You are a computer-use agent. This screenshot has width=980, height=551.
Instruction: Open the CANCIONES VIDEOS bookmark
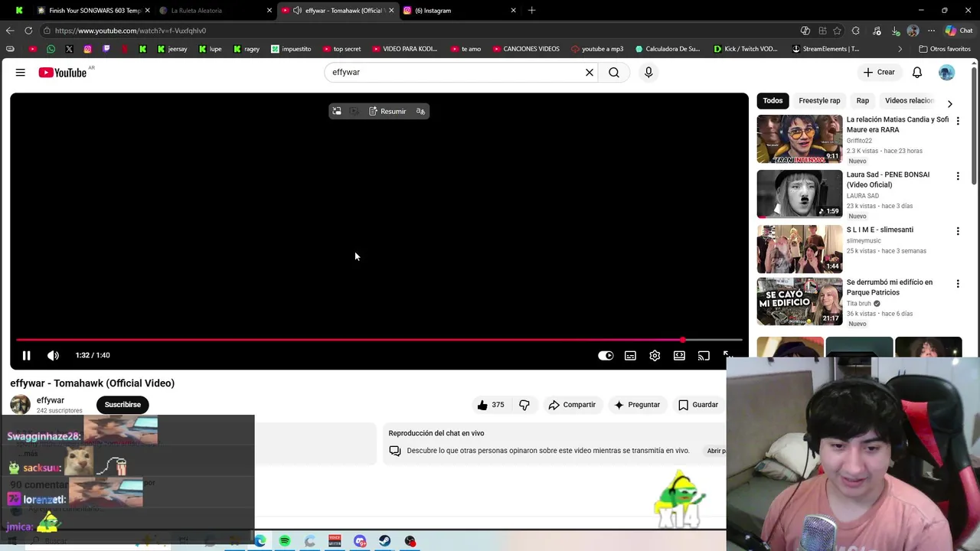tap(525, 49)
